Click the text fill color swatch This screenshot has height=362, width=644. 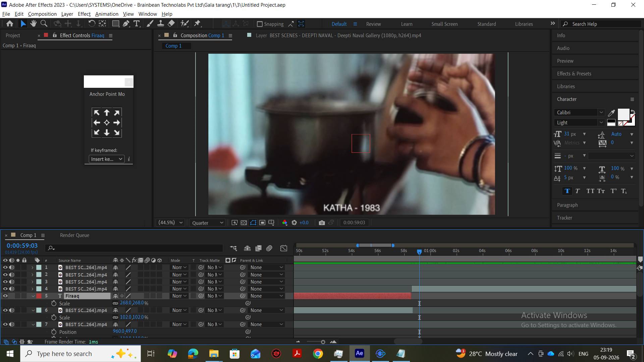coord(624,115)
